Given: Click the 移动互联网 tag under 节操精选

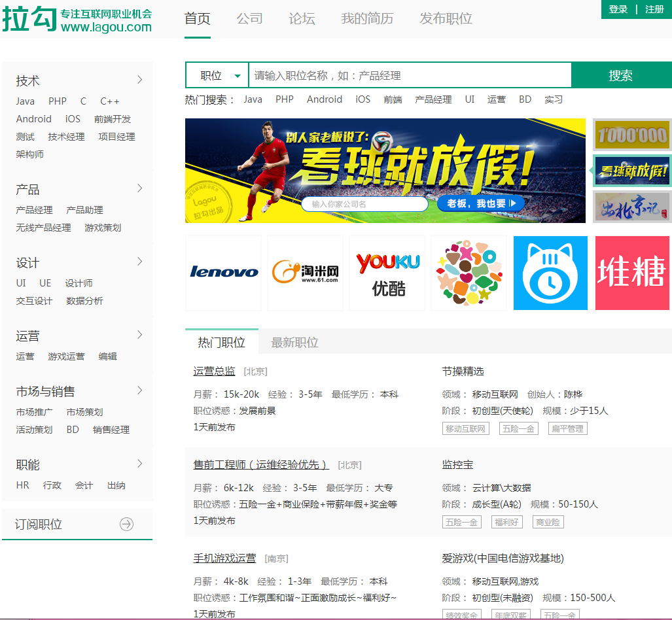Looking at the screenshot, I should coord(465,428).
